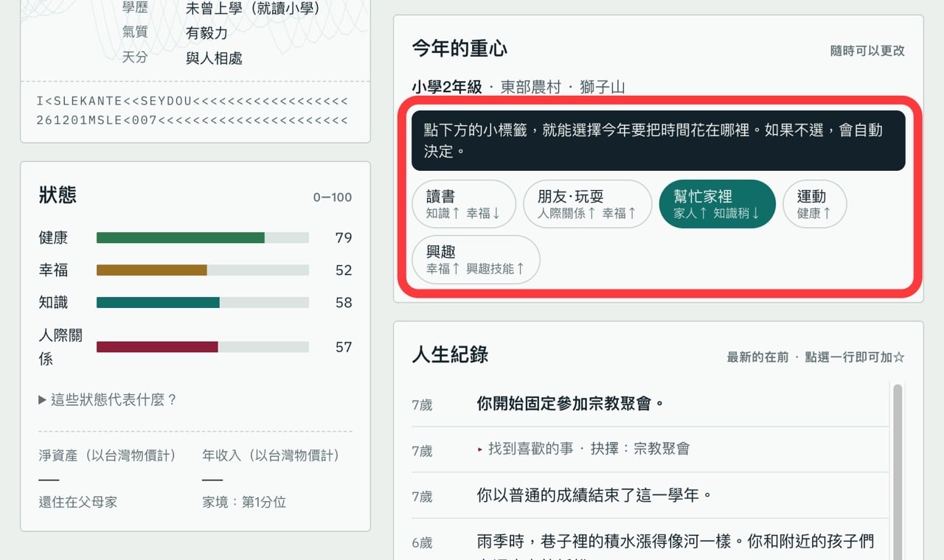
Task: Select the 興趣 focus chip
Action: 476,259
